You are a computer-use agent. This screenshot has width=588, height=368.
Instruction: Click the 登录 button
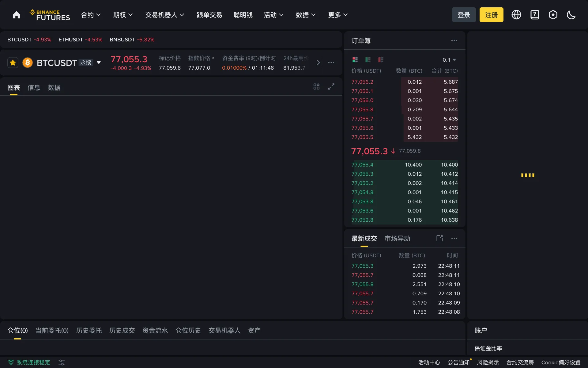pyautogui.click(x=464, y=15)
